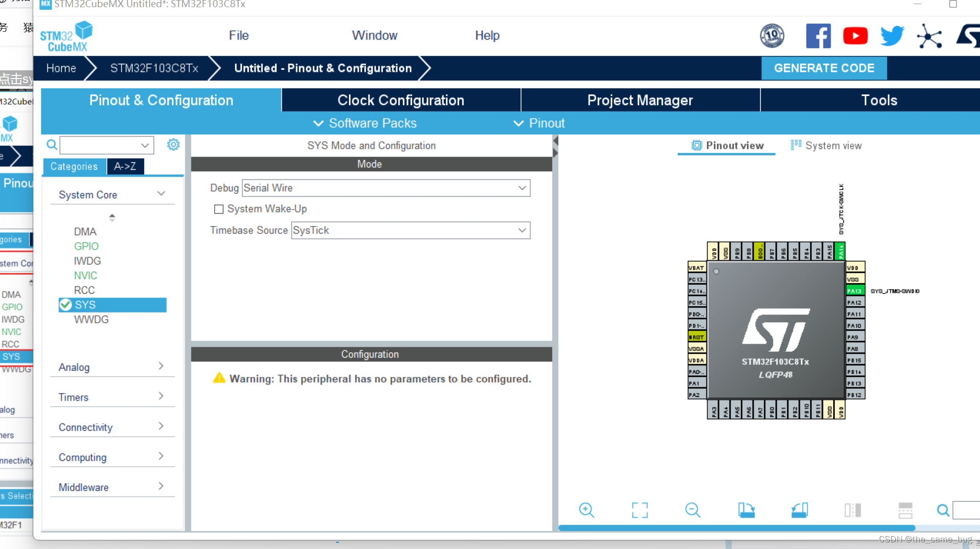Click the pin search input field
980x549 pixels.
(967, 511)
